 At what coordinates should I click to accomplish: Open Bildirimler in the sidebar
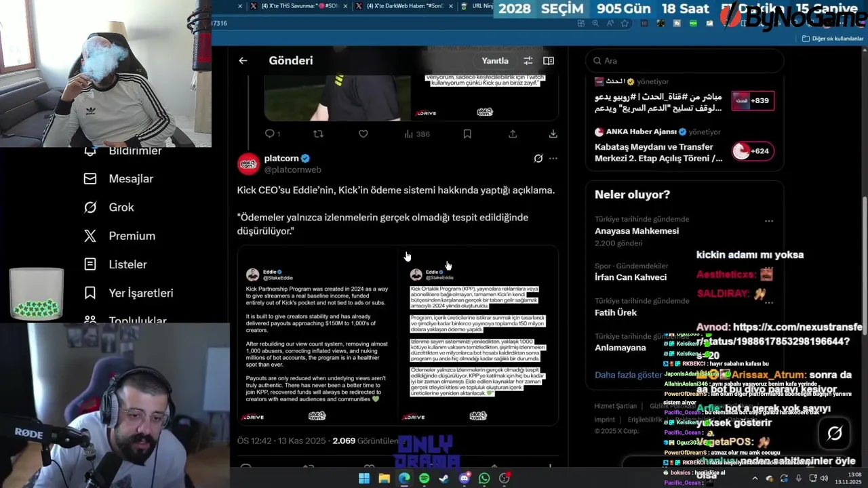tap(135, 152)
